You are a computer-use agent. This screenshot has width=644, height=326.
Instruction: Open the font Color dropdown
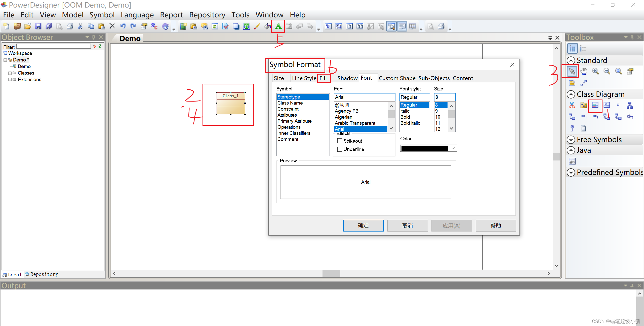(x=453, y=148)
